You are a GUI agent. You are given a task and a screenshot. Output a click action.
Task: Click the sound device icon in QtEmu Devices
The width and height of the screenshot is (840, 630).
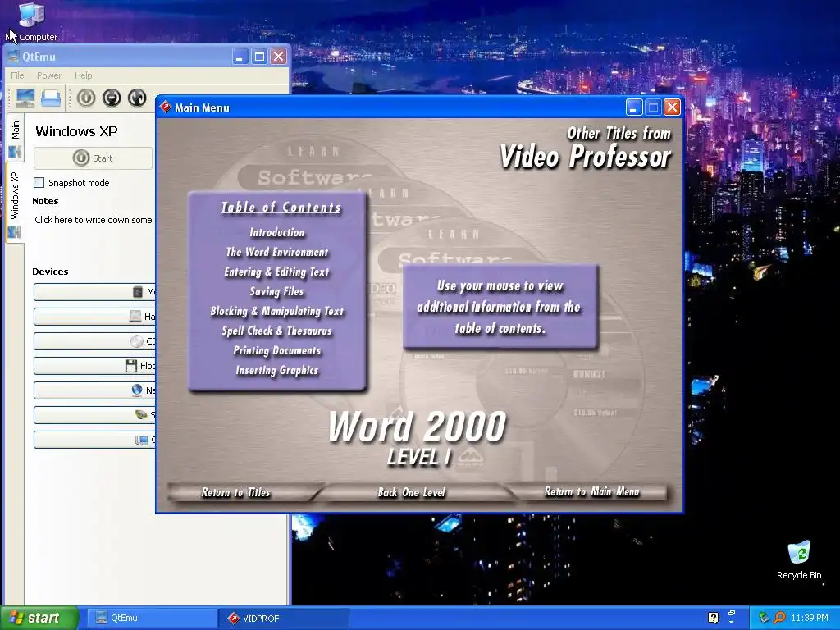tap(140, 414)
